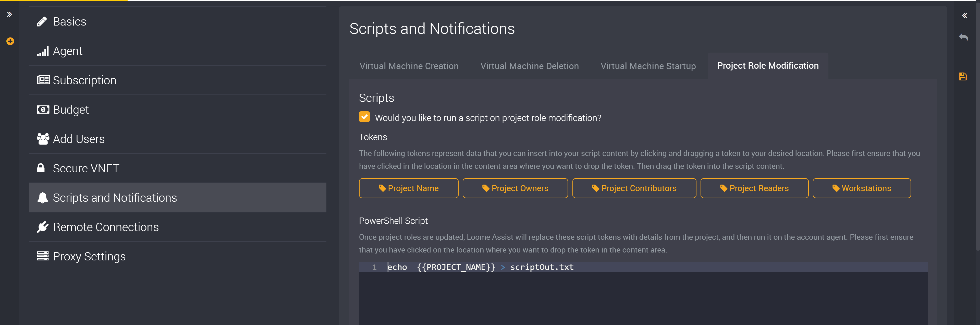Click the save icon top right

point(964,77)
